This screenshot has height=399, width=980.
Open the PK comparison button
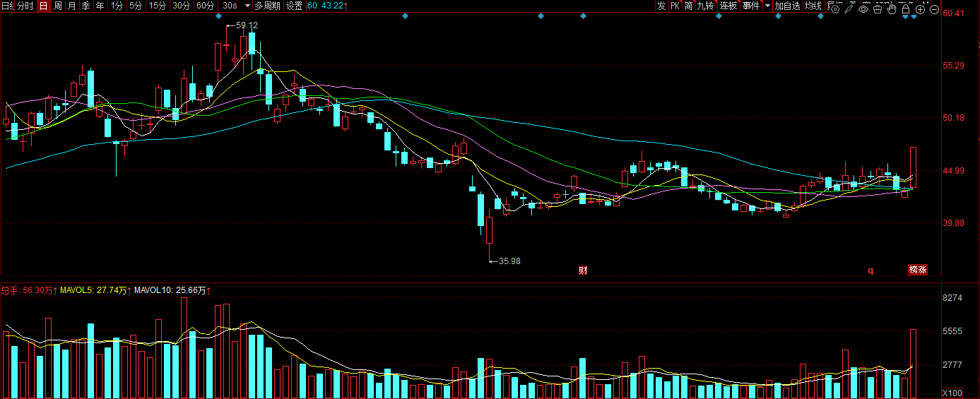coord(675,6)
